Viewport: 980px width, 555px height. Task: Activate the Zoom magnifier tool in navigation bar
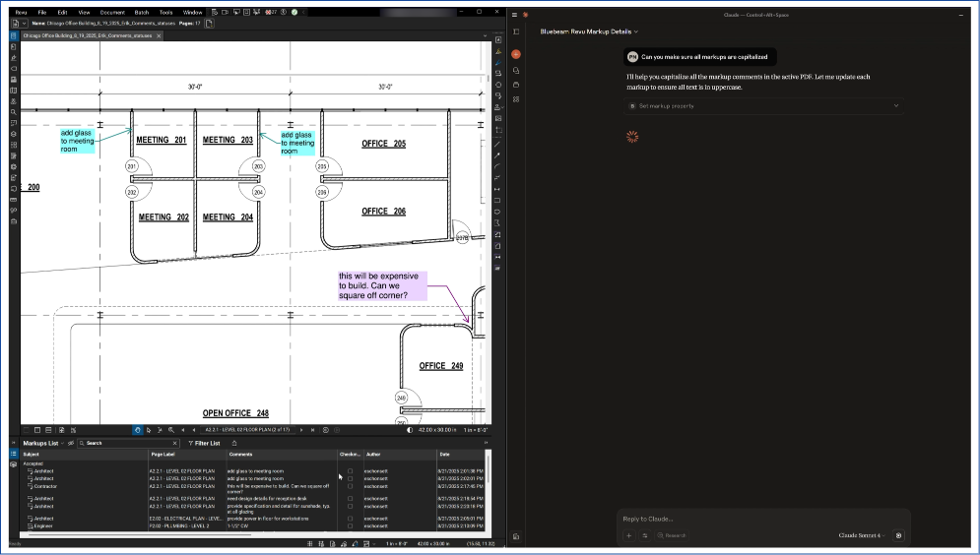click(170, 429)
